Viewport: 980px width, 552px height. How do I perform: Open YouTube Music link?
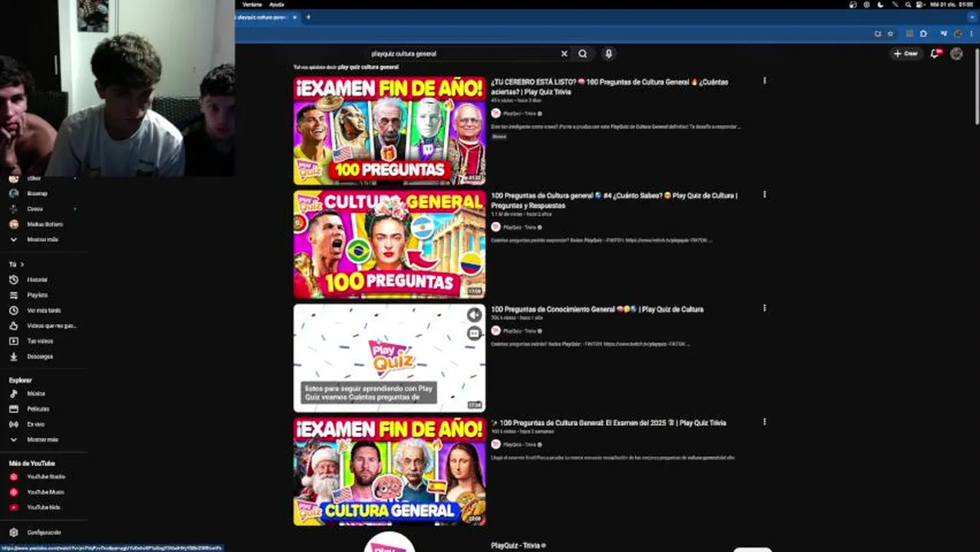coord(45,492)
